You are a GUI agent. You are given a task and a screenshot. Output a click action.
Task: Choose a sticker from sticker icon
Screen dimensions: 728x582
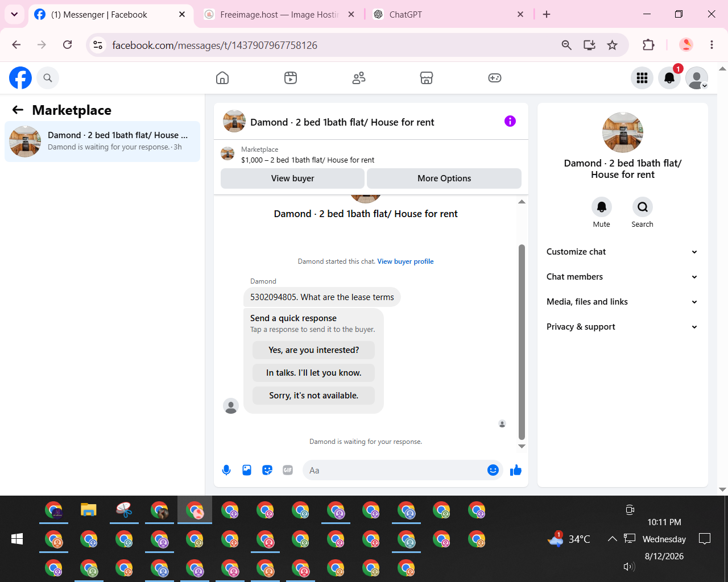pos(267,470)
